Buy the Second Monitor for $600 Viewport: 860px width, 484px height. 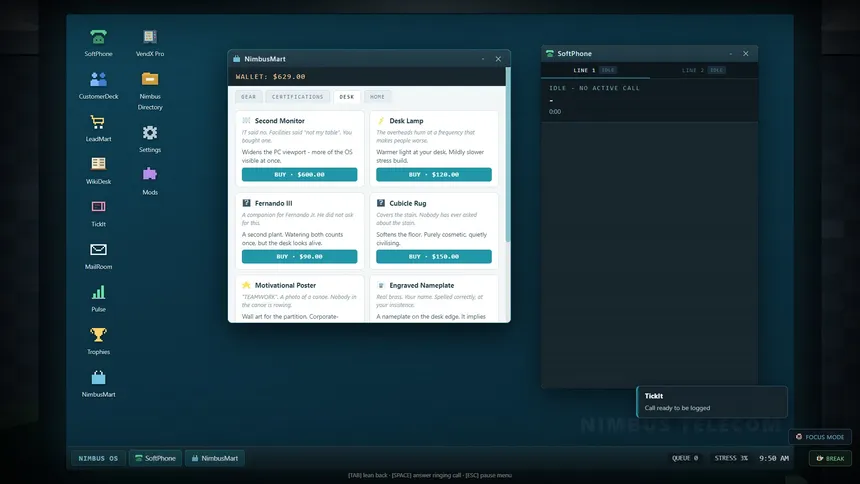tap(299, 175)
